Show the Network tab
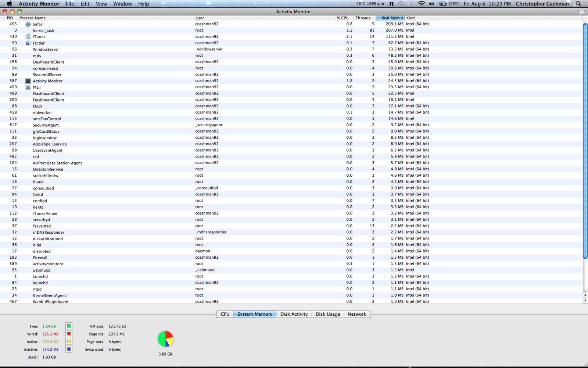This screenshot has height=368, width=588. [357, 314]
